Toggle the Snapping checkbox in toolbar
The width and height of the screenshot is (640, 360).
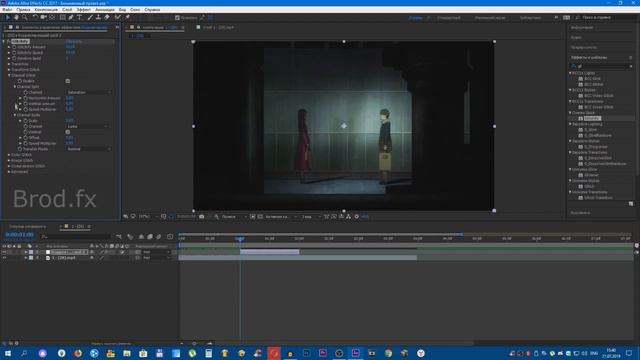click(x=177, y=18)
